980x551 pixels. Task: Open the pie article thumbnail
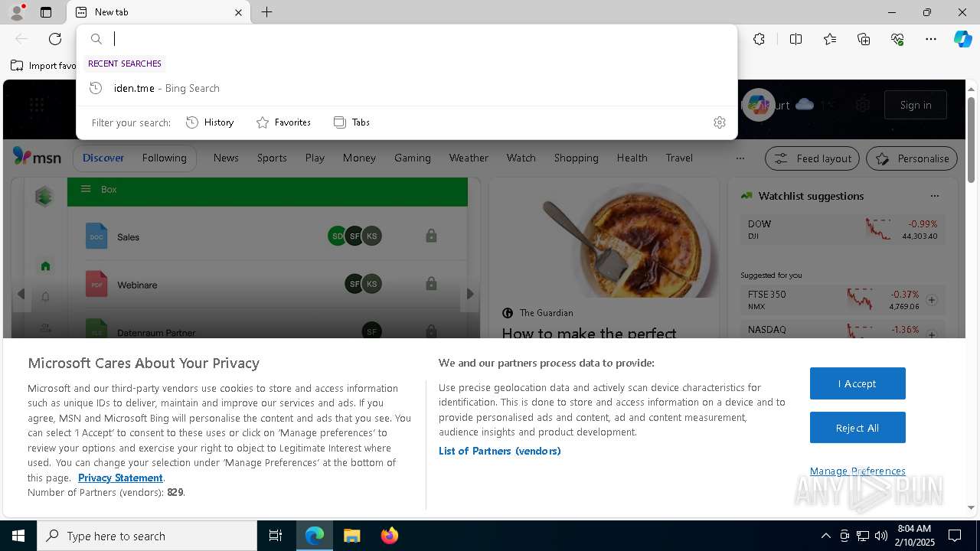(604, 238)
